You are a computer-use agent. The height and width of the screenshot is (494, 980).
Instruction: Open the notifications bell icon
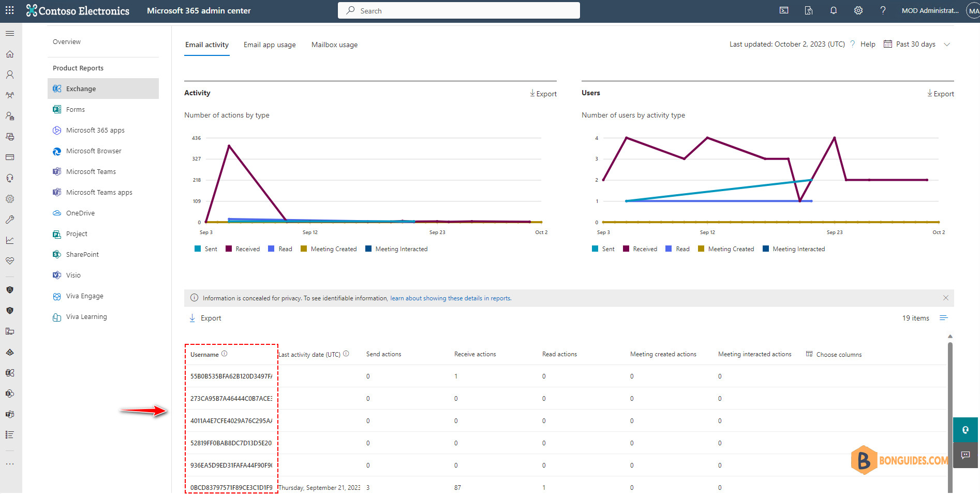(x=834, y=10)
